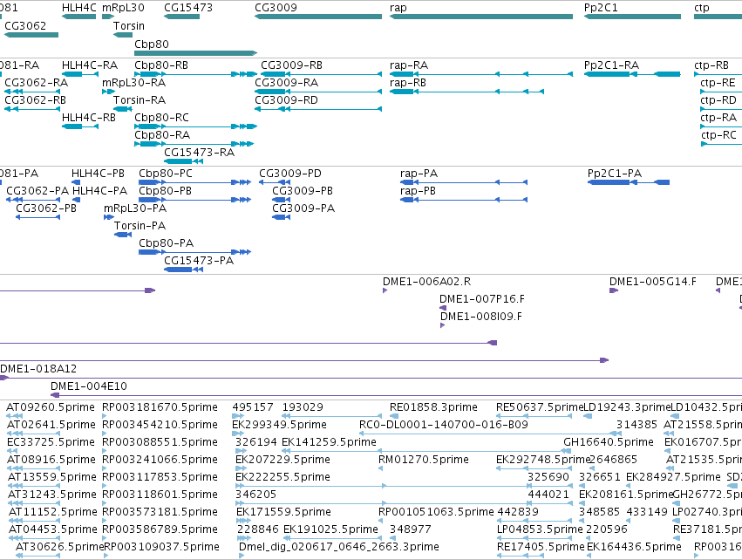
Task: Click the CG3009 gene label
Action: click(276, 8)
